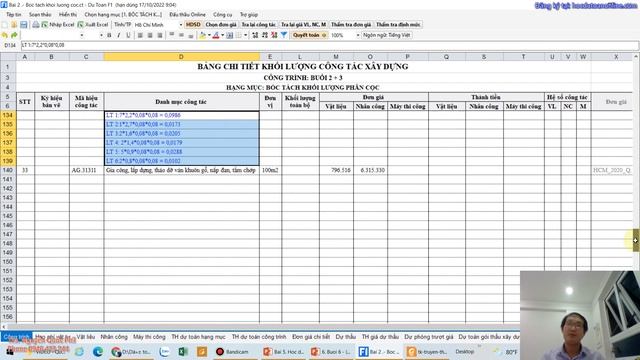Viewport: 640px width, 360px height.
Task: Open the font name dropdown
Action: tap(82, 36)
